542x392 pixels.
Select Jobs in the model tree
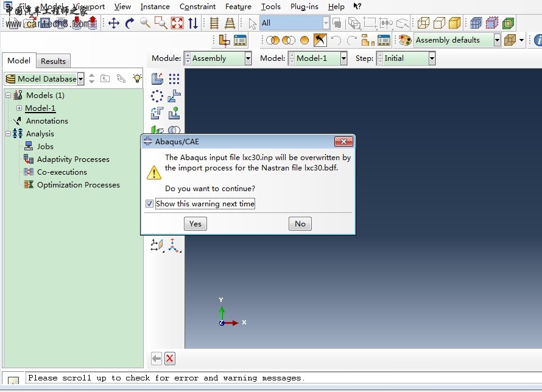coord(45,147)
